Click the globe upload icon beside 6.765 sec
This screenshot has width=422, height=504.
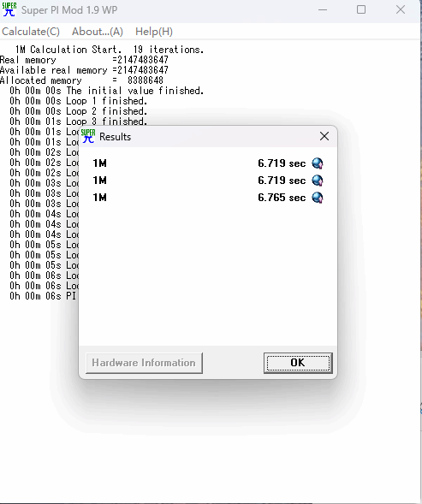[318, 198]
